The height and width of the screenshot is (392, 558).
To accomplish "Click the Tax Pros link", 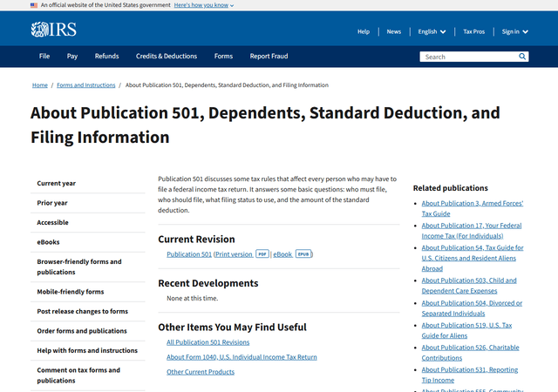I will [x=474, y=31].
